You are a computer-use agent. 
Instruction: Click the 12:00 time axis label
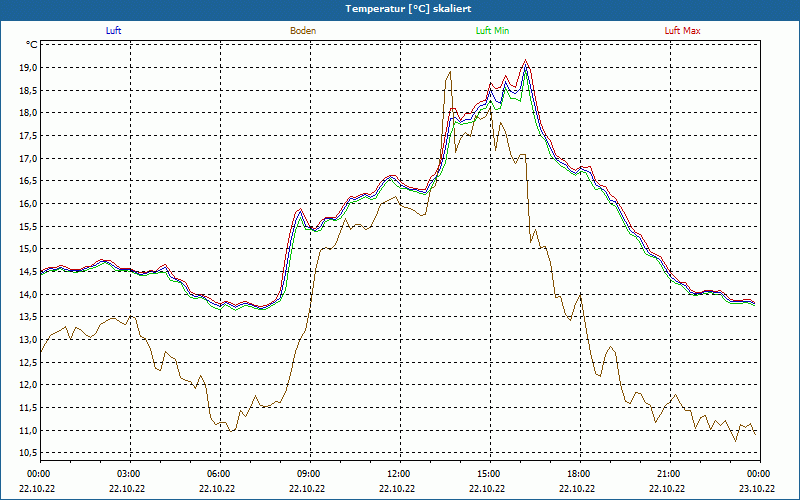(x=398, y=474)
